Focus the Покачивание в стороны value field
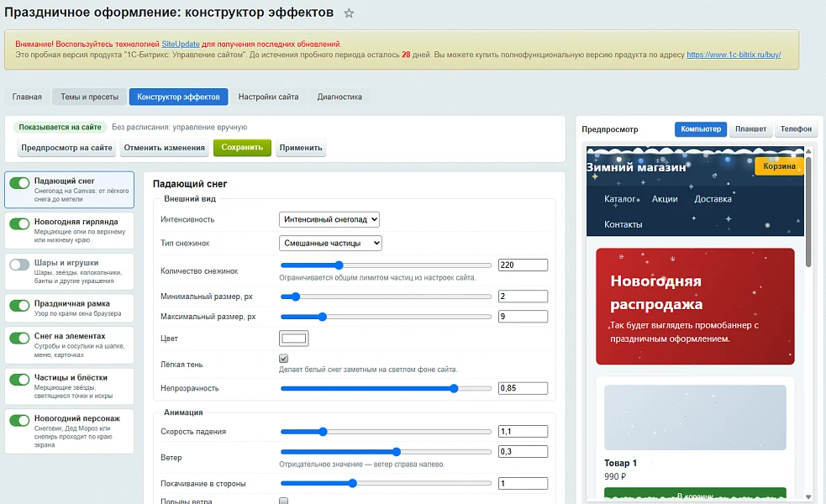Screen dimensions: 826x504 tap(523, 484)
